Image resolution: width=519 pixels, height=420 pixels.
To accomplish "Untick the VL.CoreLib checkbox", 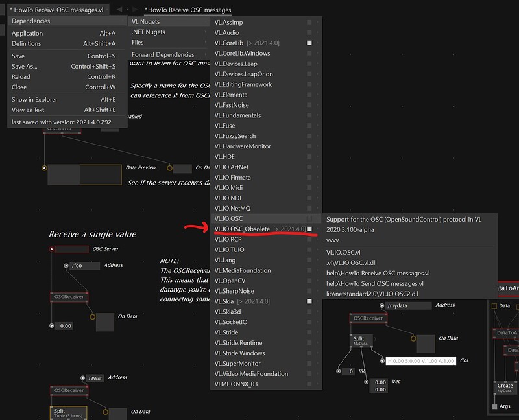I will 309,43.
